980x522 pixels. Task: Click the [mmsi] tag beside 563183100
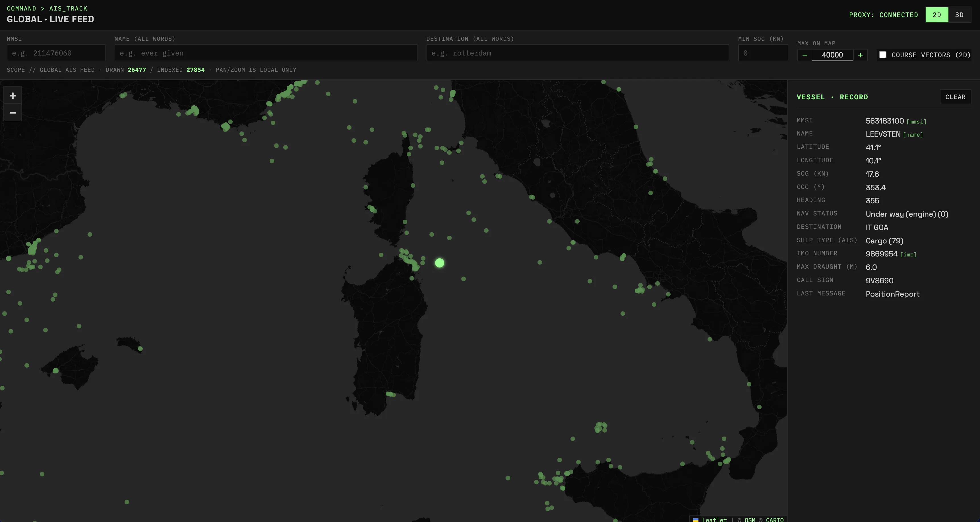click(916, 122)
